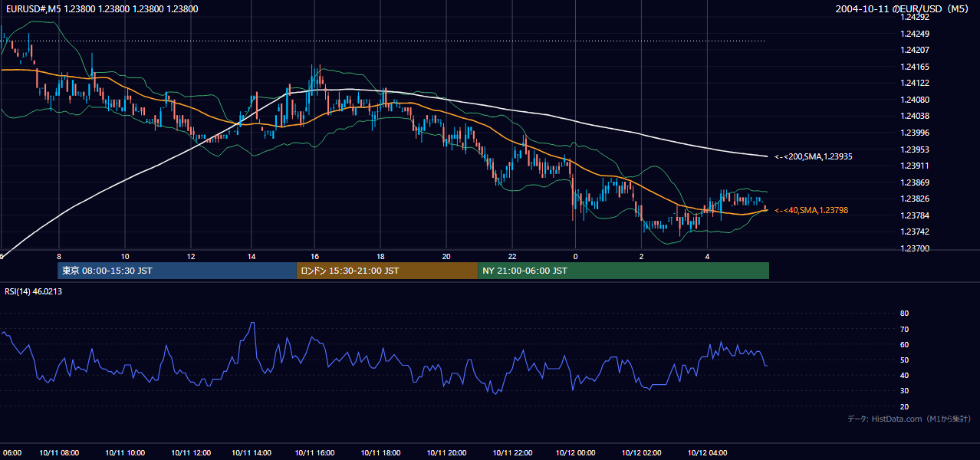Click the 10/12 00:00 bottom time label
This screenshot has height=460, width=980.
[575, 453]
